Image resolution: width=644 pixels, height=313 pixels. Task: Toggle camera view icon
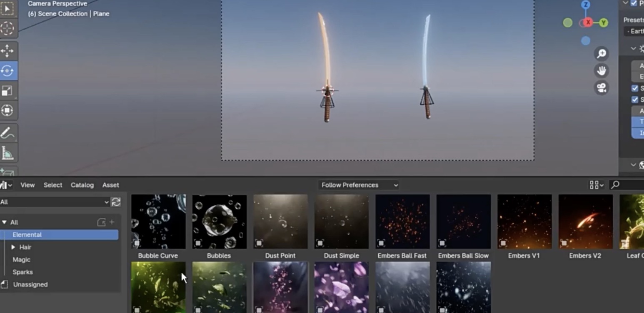click(x=602, y=88)
